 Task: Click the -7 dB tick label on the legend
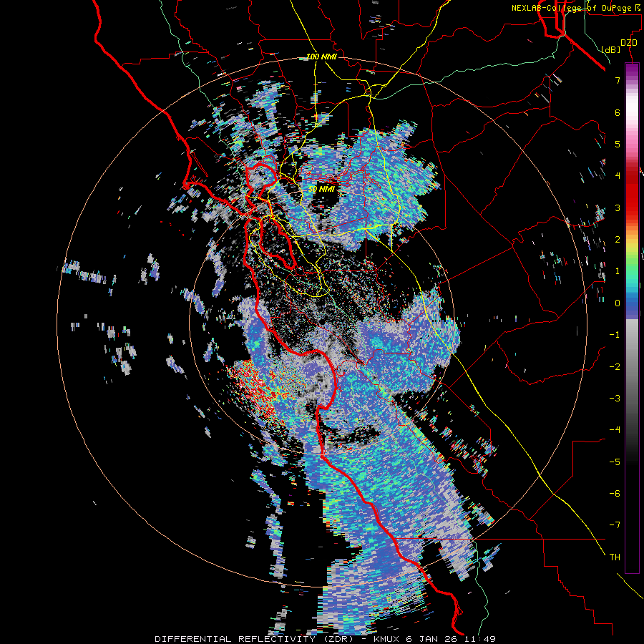615,525
